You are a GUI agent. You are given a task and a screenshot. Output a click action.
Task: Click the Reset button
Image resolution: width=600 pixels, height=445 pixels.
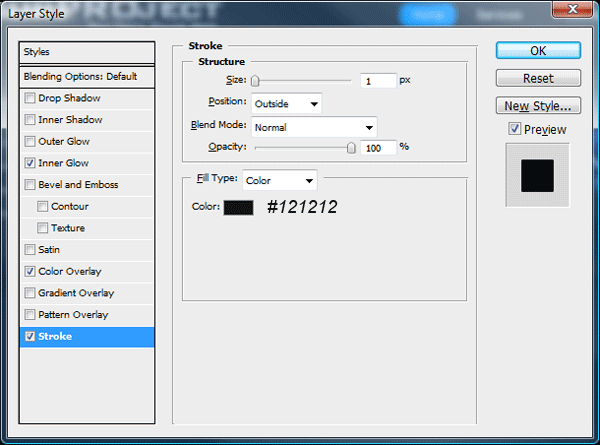tap(538, 78)
